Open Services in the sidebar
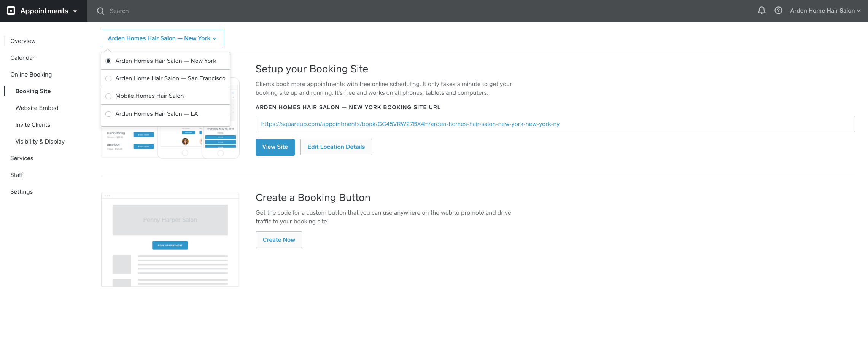868x346 pixels. click(x=22, y=158)
